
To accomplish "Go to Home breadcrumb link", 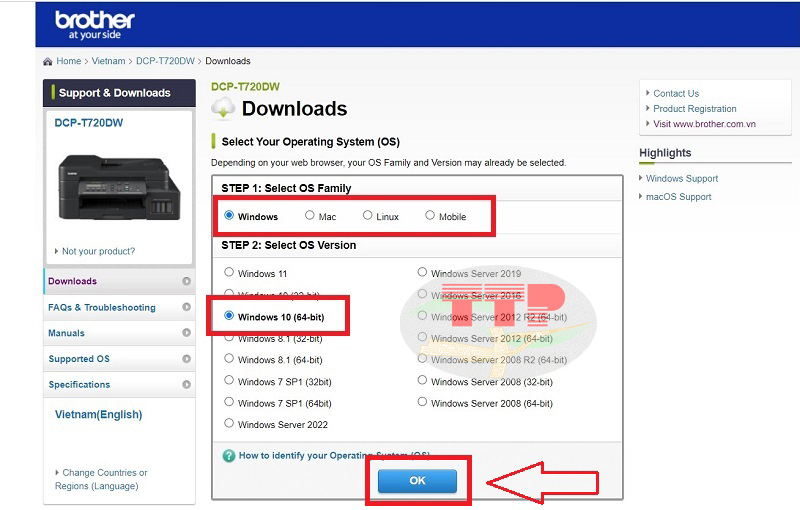I will (69, 61).
